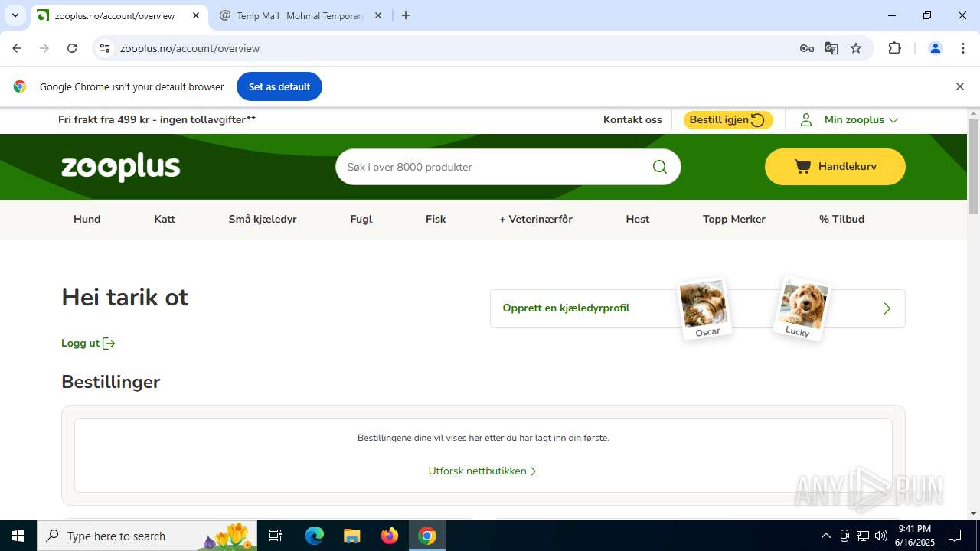This screenshot has height=551, width=980.
Task: Open the Chrome profile icon
Action: coord(935,48)
